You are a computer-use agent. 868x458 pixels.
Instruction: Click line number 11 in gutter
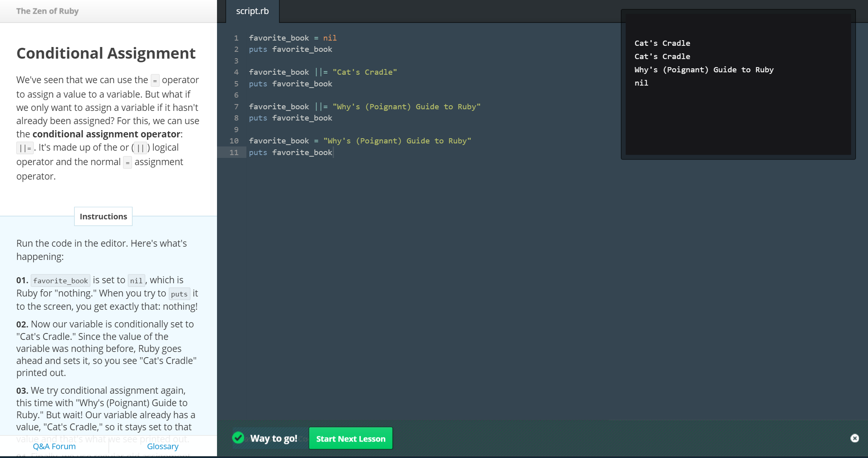tap(234, 153)
